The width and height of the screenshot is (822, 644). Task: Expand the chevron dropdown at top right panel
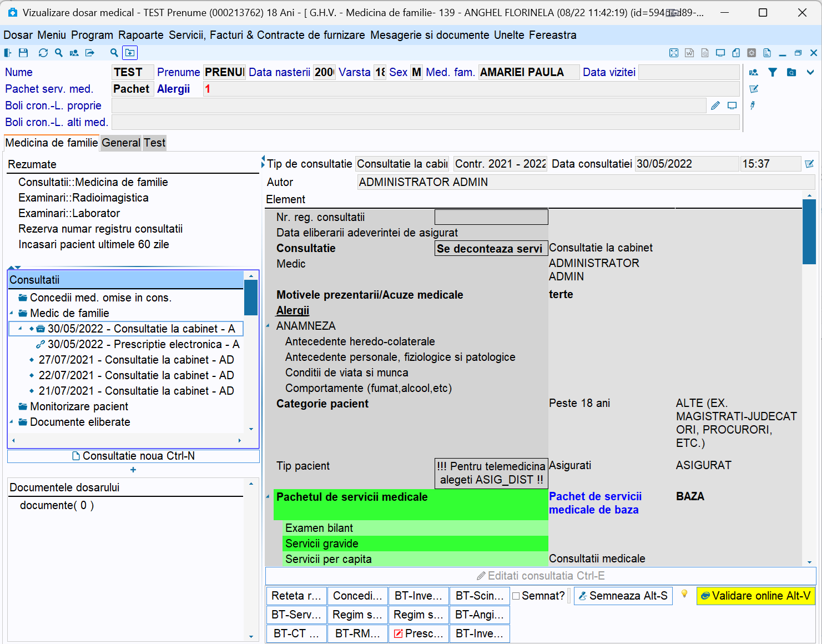810,72
